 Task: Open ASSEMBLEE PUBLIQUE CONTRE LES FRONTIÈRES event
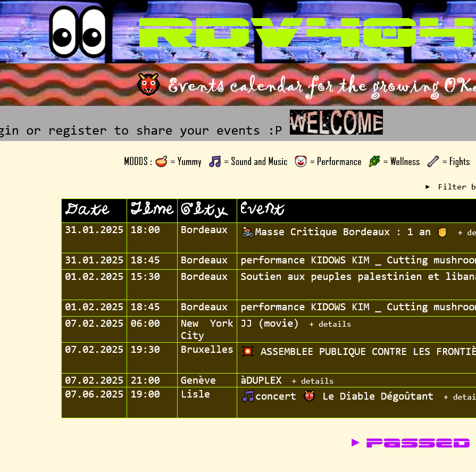pyautogui.click(x=368, y=352)
